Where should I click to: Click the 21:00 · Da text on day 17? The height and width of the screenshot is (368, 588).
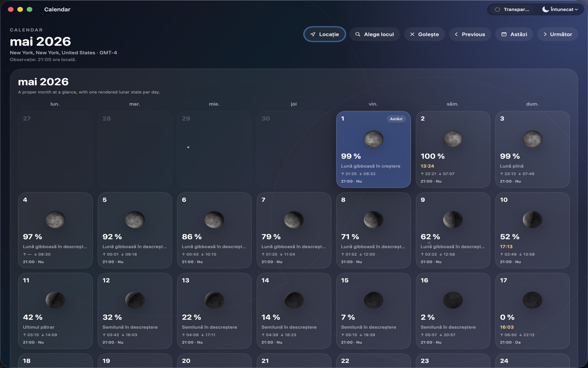(x=510, y=342)
